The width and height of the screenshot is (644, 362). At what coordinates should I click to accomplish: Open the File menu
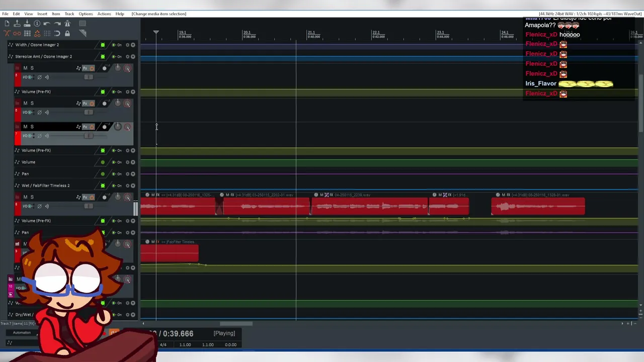coord(5,14)
